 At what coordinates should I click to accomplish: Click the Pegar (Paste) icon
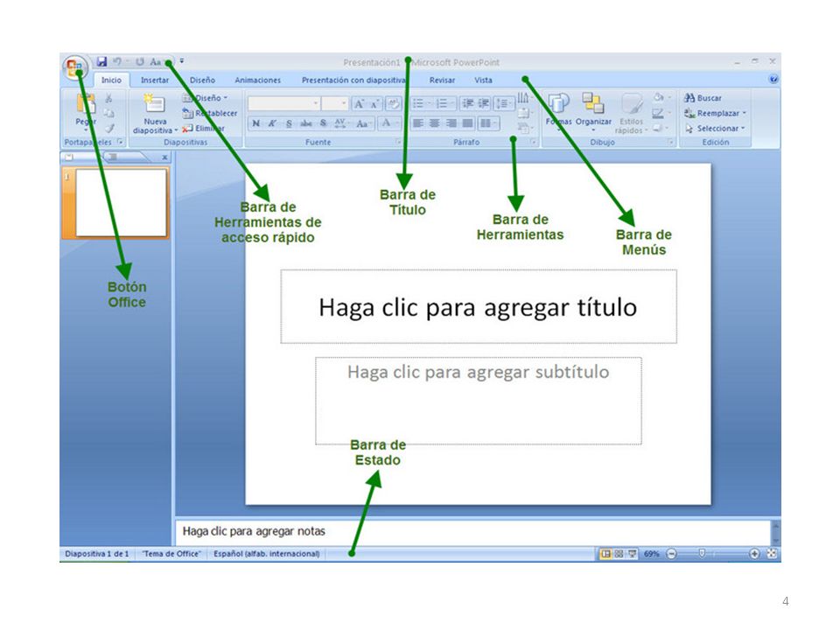[x=86, y=104]
